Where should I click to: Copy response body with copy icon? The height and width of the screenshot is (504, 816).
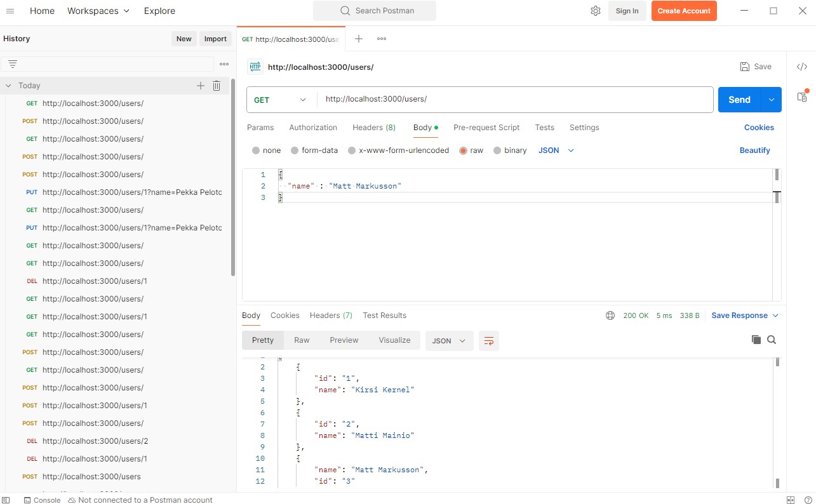pyautogui.click(x=756, y=340)
